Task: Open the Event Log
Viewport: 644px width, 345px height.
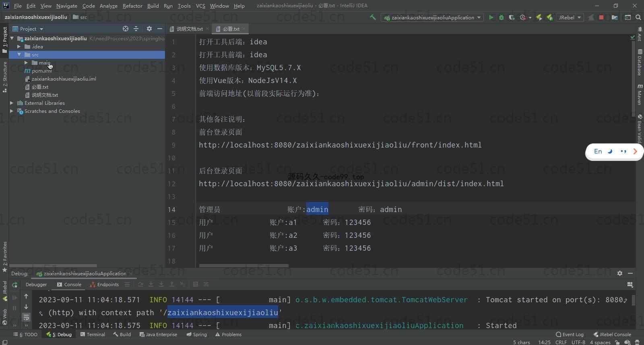Action: [570, 334]
